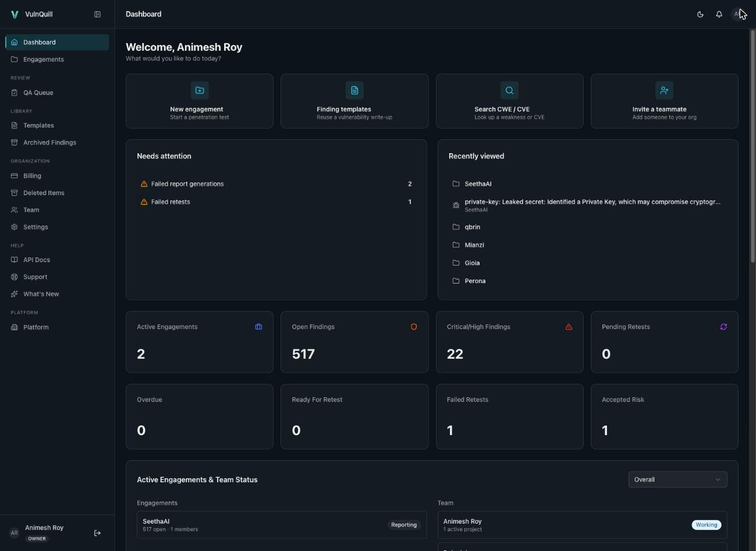
Task: Click the Working status badge
Action: click(707, 525)
